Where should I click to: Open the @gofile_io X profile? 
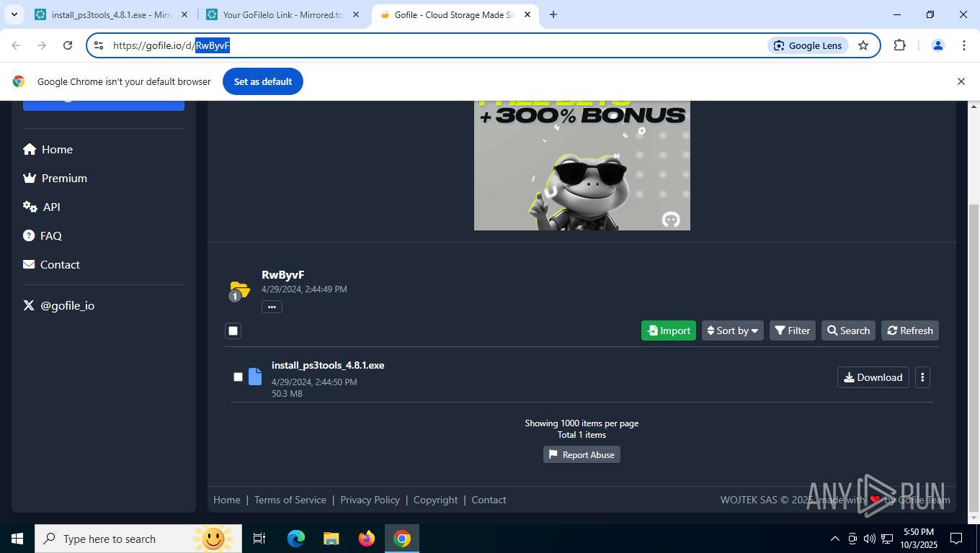[x=59, y=305]
